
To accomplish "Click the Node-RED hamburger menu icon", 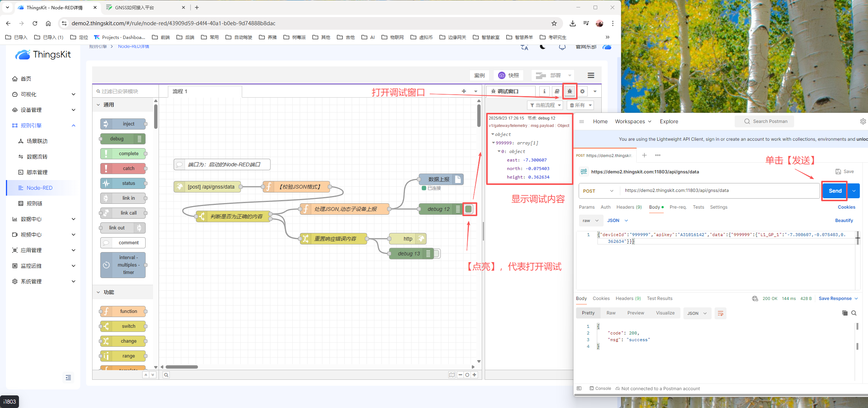I will tap(591, 75).
